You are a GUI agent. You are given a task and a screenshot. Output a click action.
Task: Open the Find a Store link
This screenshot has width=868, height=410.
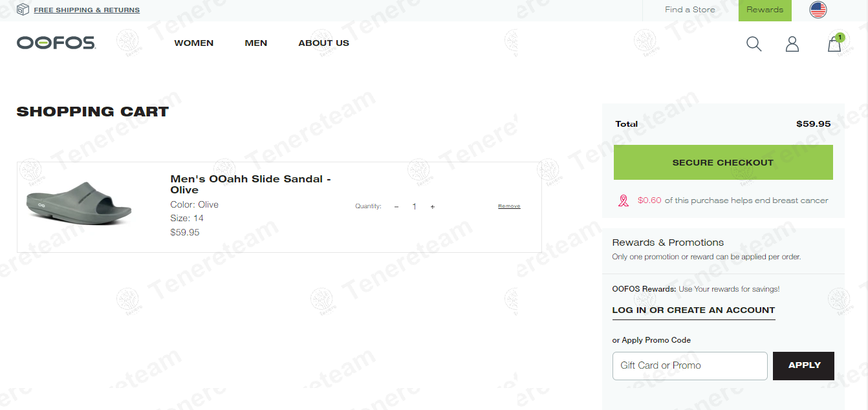[x=689, y=10]
